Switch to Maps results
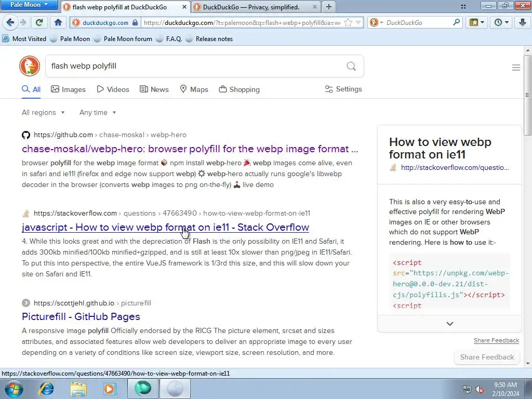This screenshot has width=532, height=399. point(194,89)
